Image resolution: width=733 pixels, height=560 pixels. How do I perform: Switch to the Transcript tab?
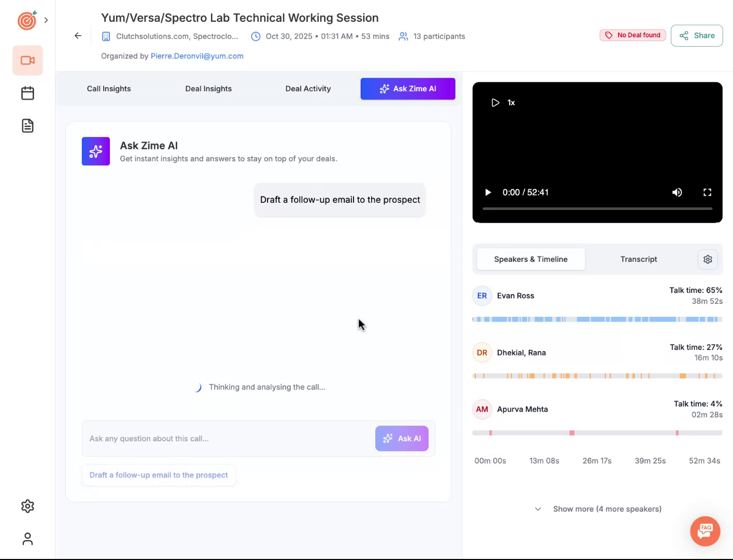point(639,259)
